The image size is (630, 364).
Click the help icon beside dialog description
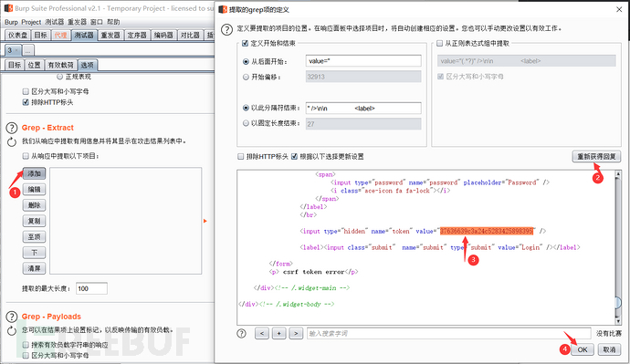(226, 29)
